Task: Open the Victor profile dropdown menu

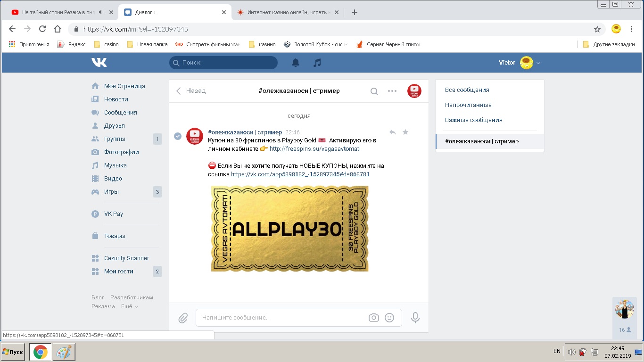Action: click(x=520, y=63)
